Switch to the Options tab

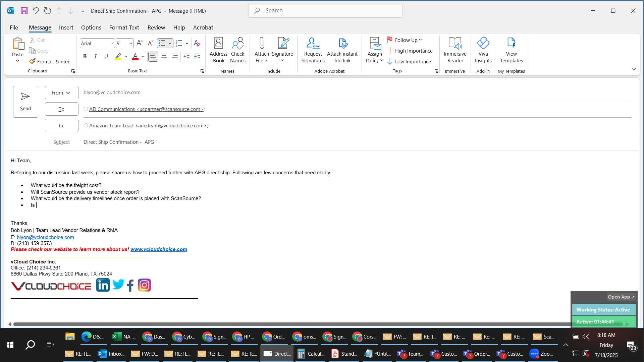coord(91,27)
